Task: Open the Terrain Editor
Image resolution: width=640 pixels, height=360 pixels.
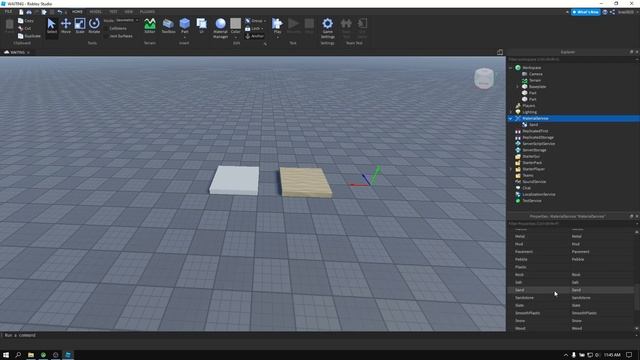Action: pos(150,26)
